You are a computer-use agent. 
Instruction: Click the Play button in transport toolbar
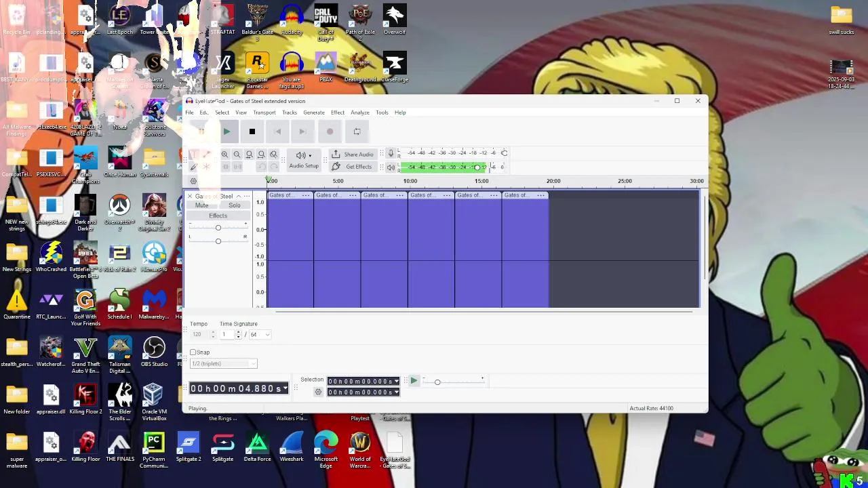[226, 131]
